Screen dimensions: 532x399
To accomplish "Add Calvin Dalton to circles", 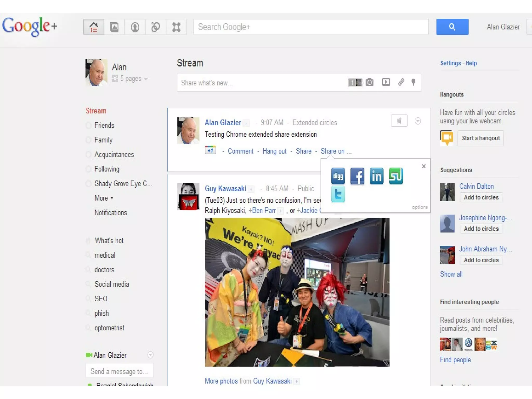I will point(481,197).
